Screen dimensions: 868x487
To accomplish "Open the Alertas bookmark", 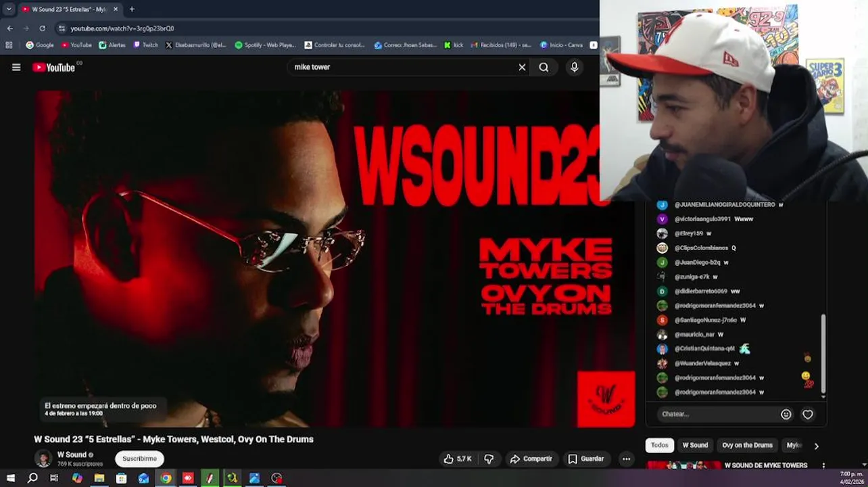I will (x=112, y=45).
